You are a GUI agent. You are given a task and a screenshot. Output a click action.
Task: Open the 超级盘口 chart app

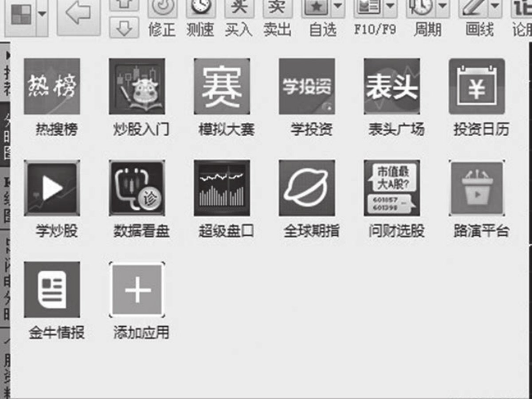(x=222, y=188)
